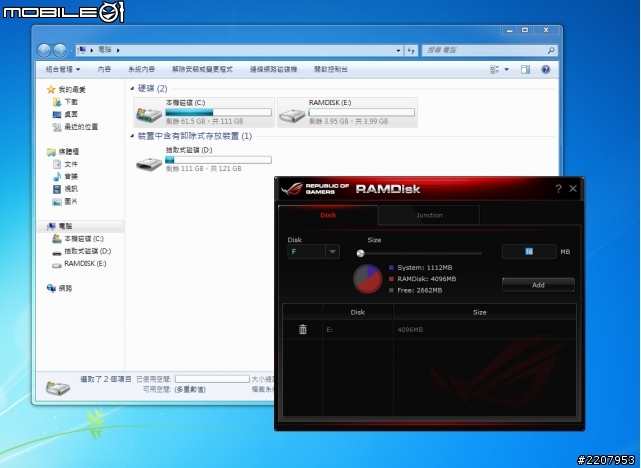Click the Size column header in RAMDisk
The image size is (641, 468).
coord(480,312)
